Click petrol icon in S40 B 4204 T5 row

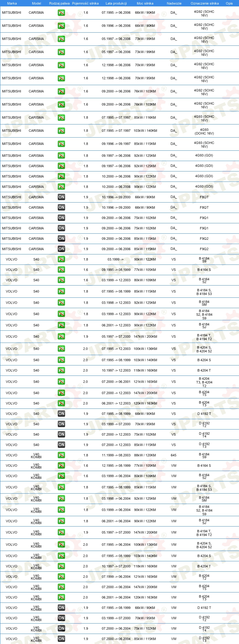tap(61, 393)
